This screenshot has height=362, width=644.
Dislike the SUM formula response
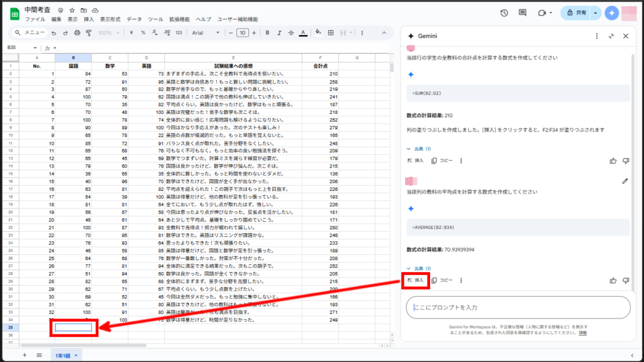626,161
